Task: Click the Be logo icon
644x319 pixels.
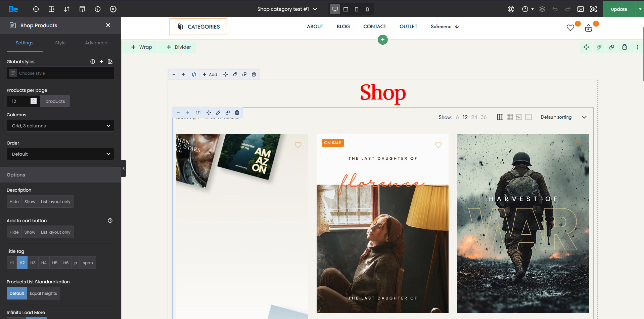Action: (x=13, y=9)
